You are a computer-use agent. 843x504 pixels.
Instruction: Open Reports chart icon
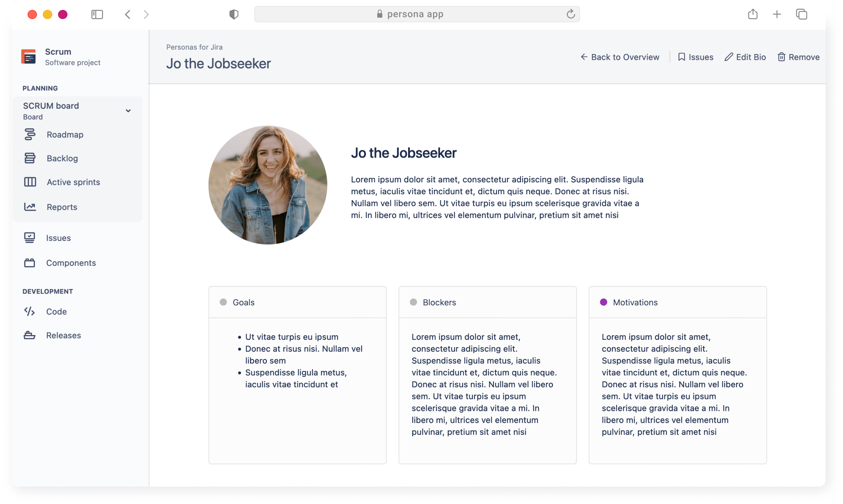point(30,207)
